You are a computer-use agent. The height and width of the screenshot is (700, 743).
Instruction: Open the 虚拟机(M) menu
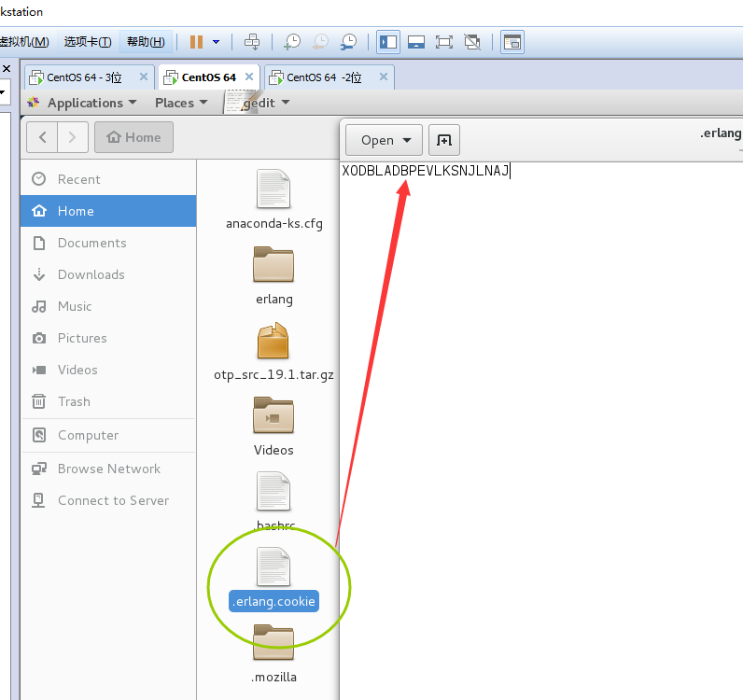pyautogui.click(x=24, y=42)
